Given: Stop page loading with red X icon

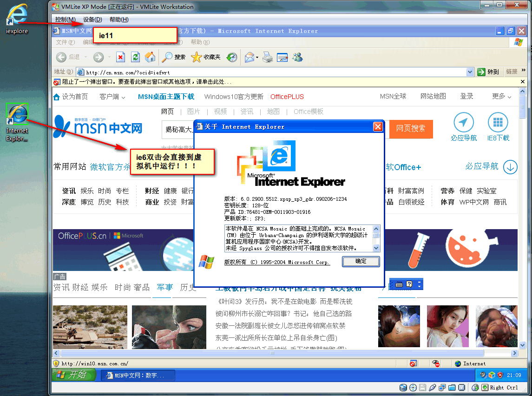Looking at the screenshot, I should pyautogui.click(x=120, y=57).
